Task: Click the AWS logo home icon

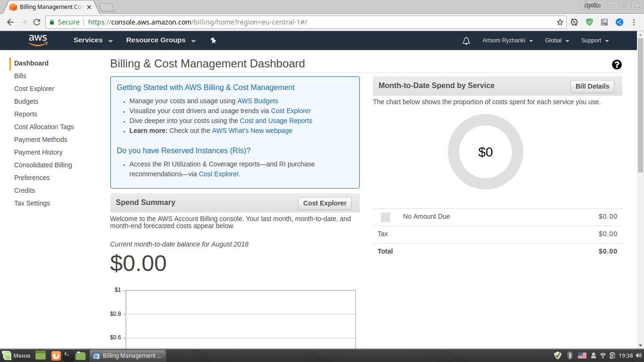Action: coord(38,41)
